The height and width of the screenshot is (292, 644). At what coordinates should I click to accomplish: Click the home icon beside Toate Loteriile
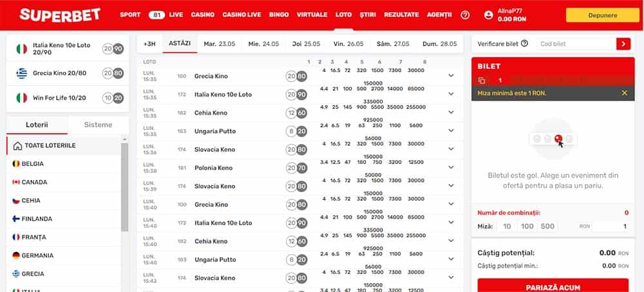coord(17,145)
